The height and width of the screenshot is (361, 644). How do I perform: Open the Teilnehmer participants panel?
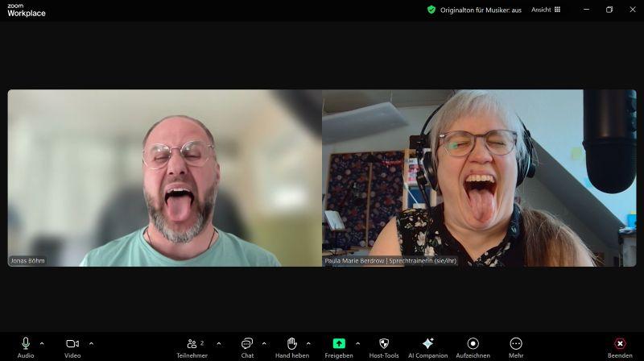(192, 347)
